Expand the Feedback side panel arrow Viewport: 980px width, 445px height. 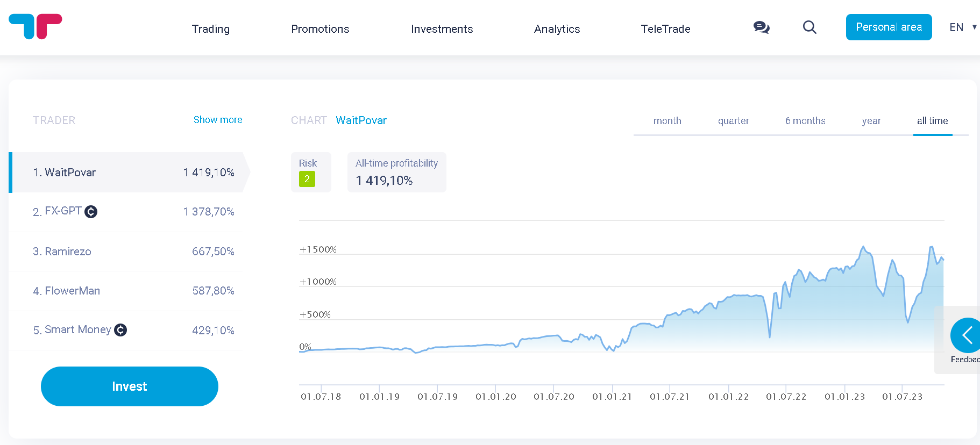[966, 335]
